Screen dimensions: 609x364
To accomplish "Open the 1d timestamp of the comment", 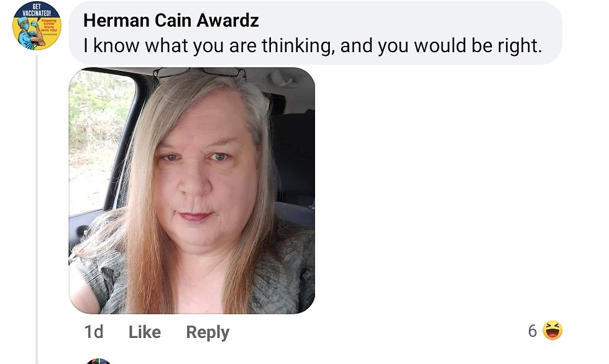I will [x=94, y=332].
